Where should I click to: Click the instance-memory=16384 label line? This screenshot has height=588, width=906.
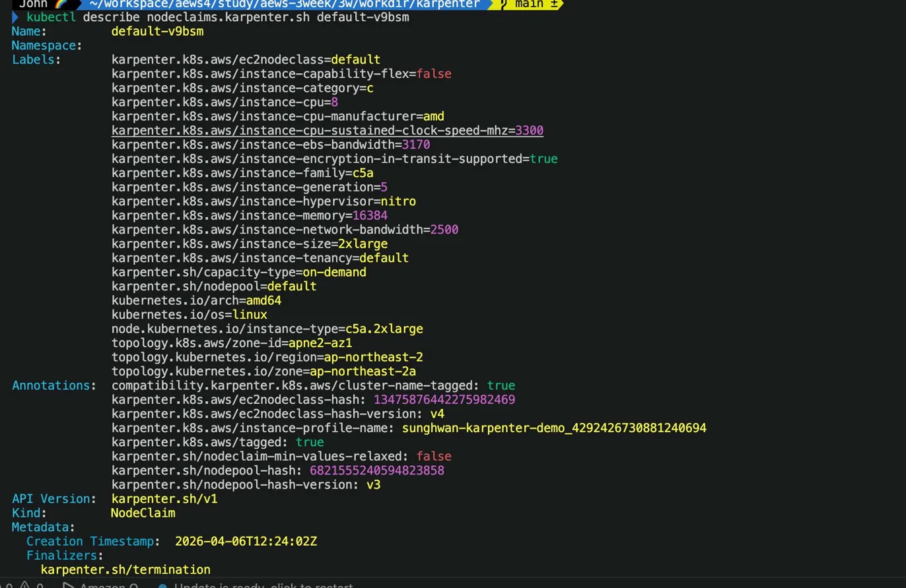click(x=250, y=216)
